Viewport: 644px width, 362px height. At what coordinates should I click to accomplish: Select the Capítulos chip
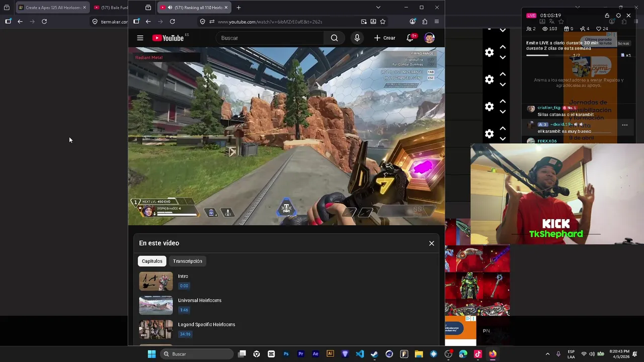tap(152, 261)
